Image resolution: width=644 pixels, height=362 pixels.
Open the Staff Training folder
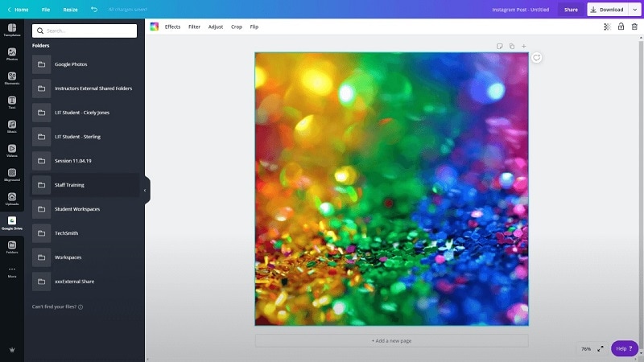coord(85,185)
